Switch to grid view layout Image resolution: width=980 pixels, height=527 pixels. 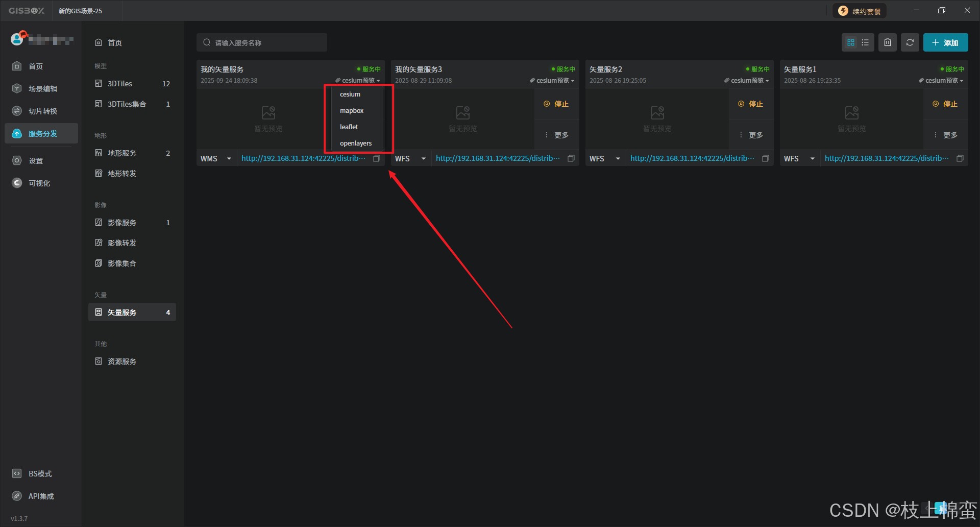tap(850, 42)
